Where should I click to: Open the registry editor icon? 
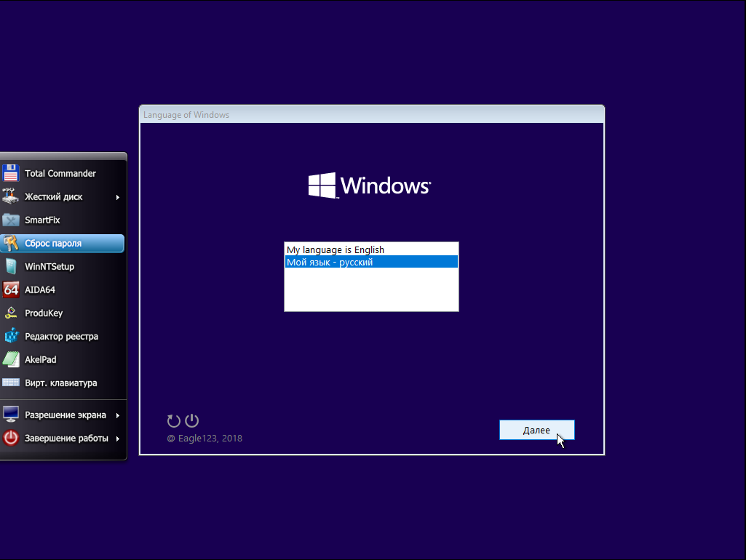pyautogui.click(x=10, y=337)
